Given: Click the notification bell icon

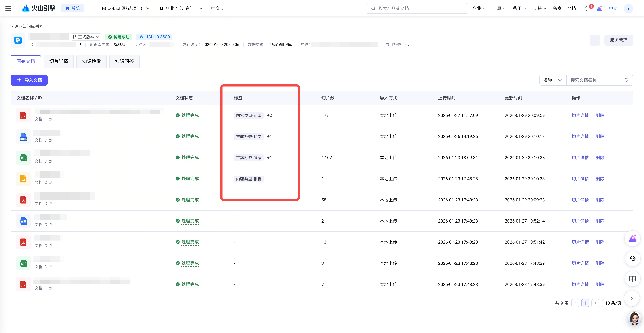Looking at the screenshot, I should click(x=586, y=9).
